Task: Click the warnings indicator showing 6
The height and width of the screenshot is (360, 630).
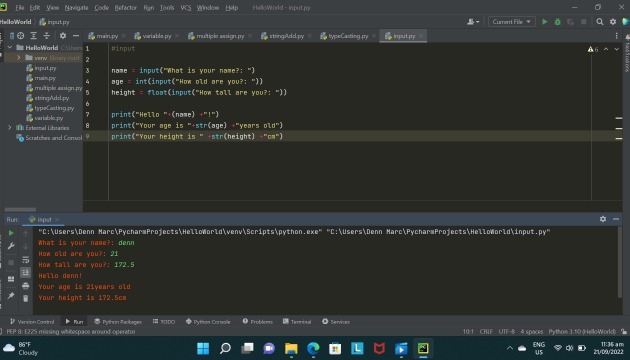Action: point(593,49)
